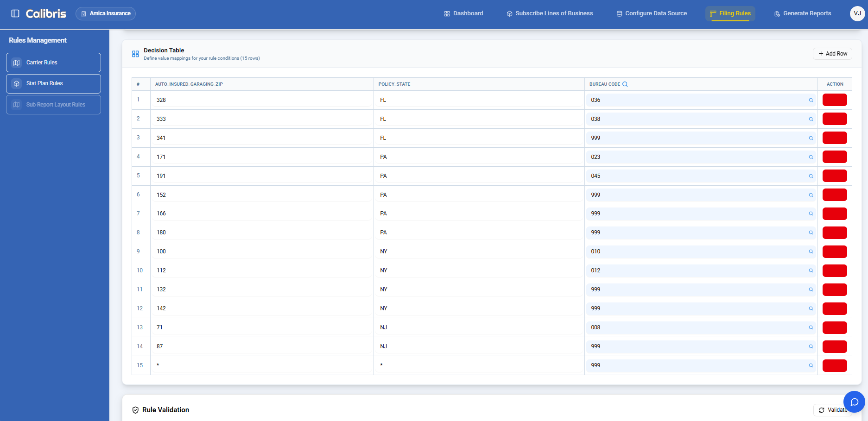This screenshot has height=421, width=868.
Task: Click the Decision Table grid icon
Action: 135,54
